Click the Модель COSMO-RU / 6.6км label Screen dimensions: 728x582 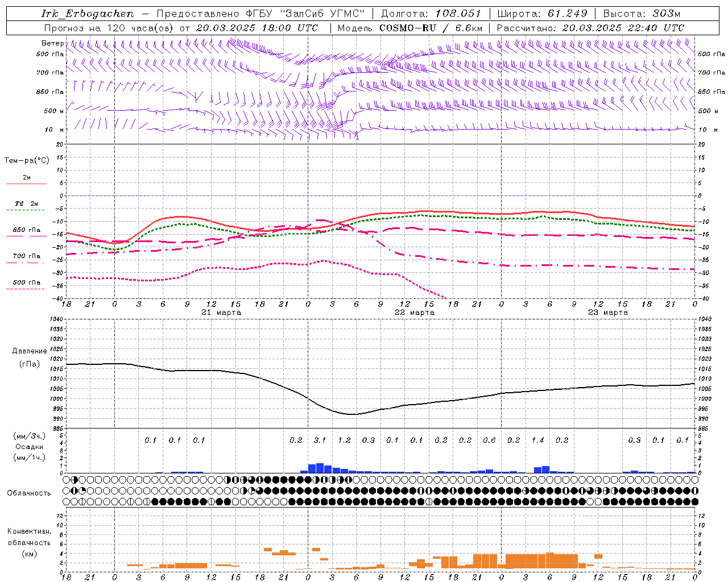click(410, 28)
